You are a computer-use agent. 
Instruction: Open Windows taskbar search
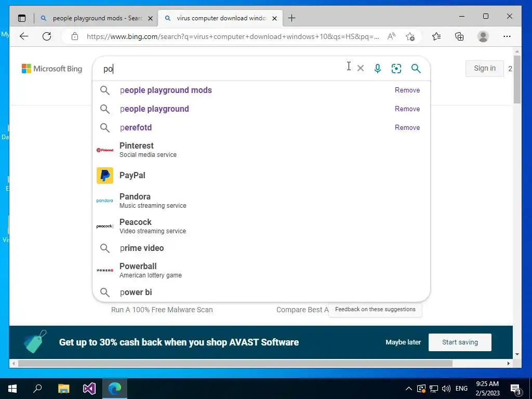(x=37, y=389)
